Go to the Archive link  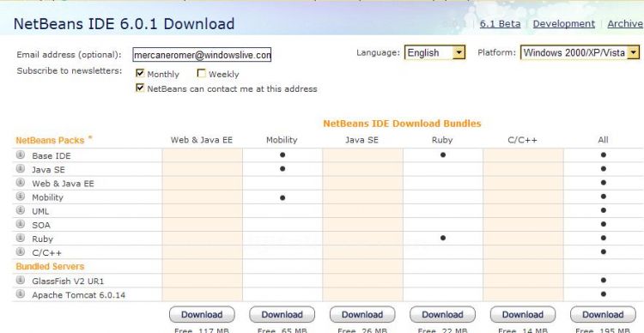tap(625, 24)
